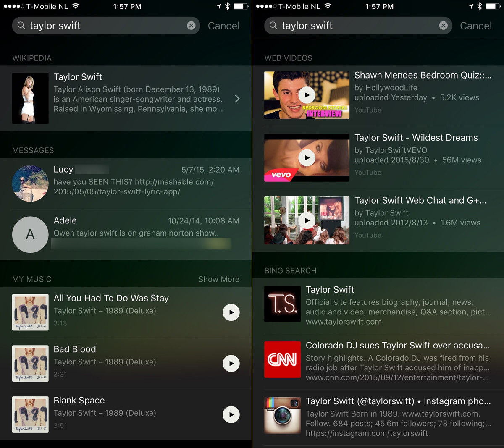Tap Cancel in the left screen
Image resolution: width=504 pixels, height=448 pixels.
223,26
